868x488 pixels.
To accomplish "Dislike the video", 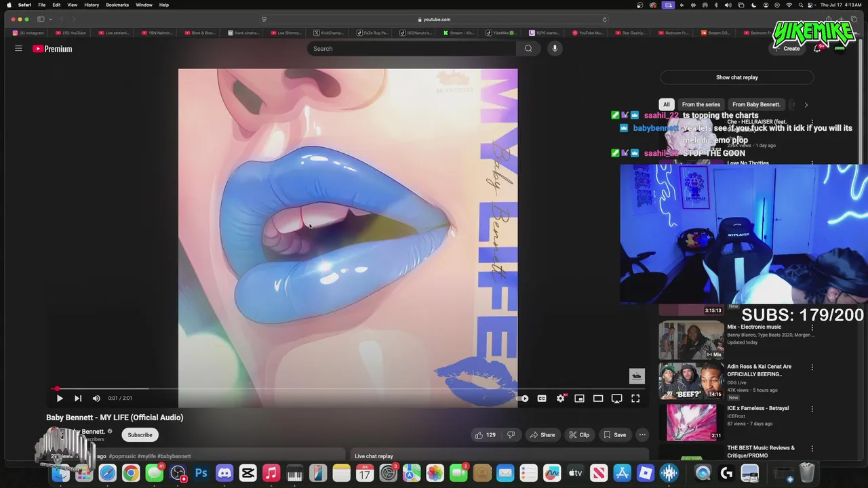I will 511,435.
